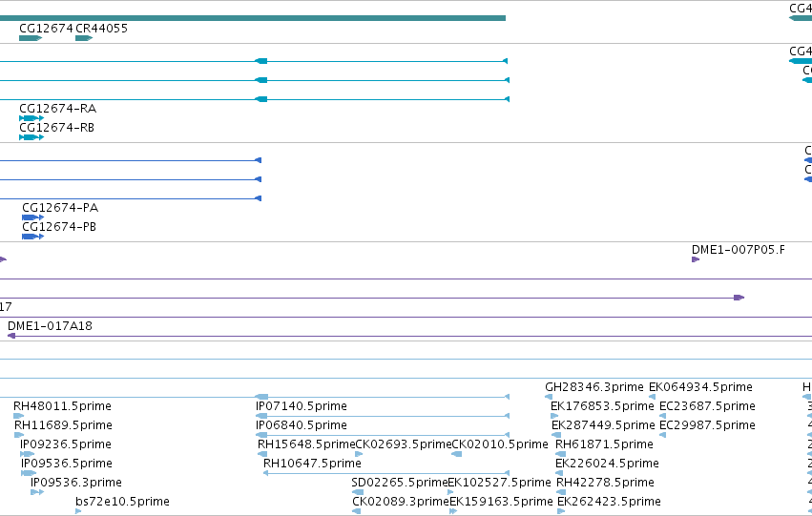Click the IP06840.5prime EST label
This screenshot has width=812, height=516.
tap(302, 425)
